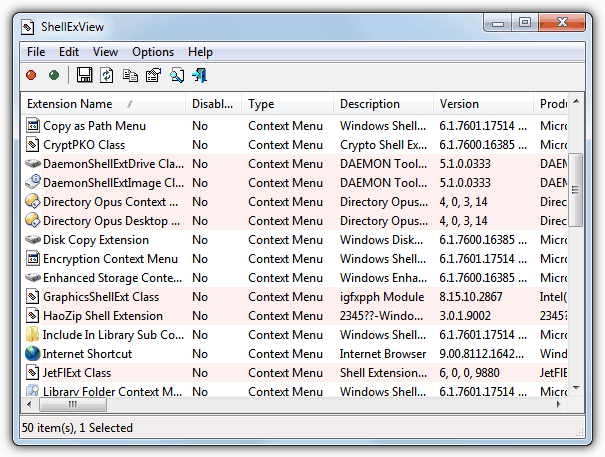
Task: Open the Help menu
Action: point(200,52)
